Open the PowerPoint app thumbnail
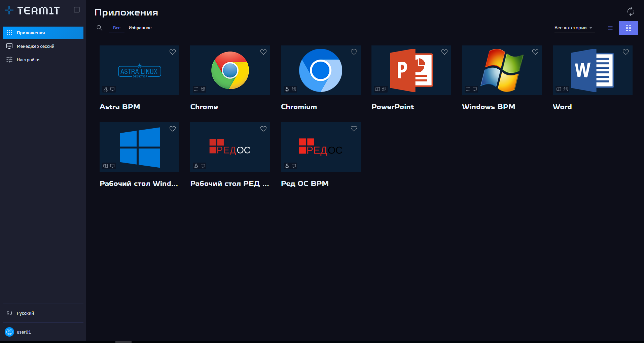 pos(411,70)
